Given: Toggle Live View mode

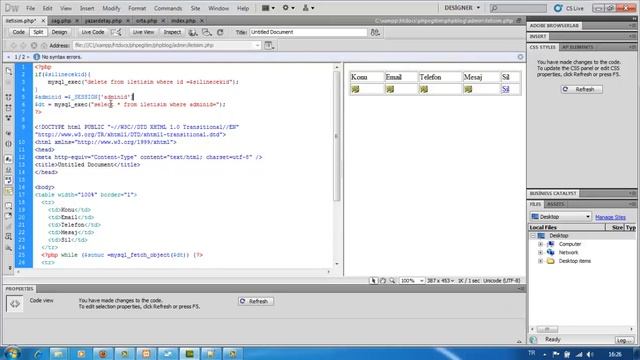Looking at the screenshot, I should point(143,32).
